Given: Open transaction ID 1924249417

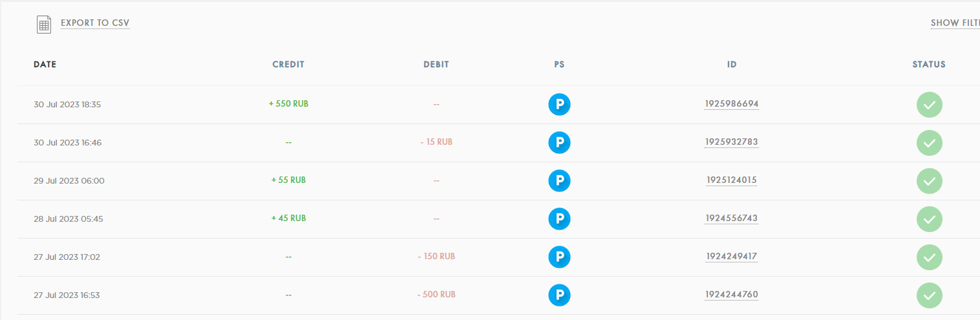Looking at the screenshot, I should point(732,257).
